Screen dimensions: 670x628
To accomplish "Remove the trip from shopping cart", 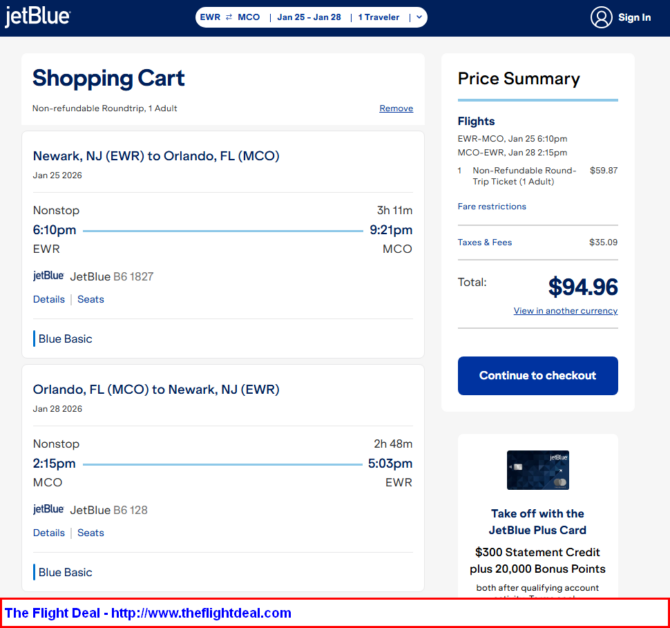I will pos(396,108).
